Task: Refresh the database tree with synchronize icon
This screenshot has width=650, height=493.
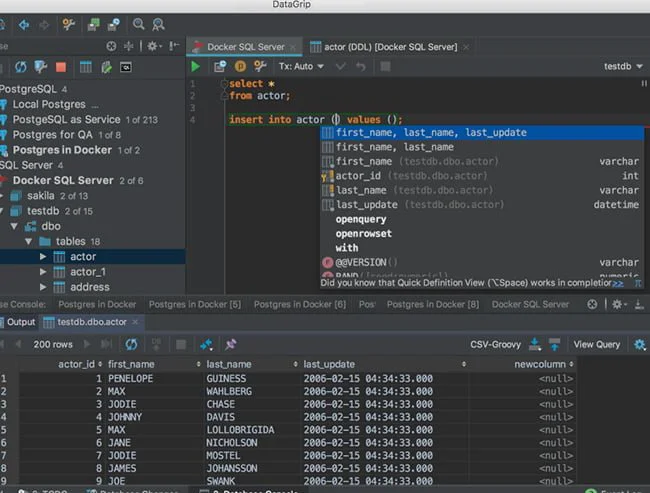Action: [21, 67]
